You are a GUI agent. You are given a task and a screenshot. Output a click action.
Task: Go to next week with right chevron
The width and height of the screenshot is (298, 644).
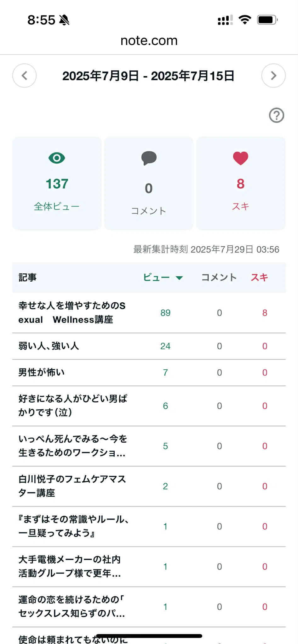[x=273, y=76]
